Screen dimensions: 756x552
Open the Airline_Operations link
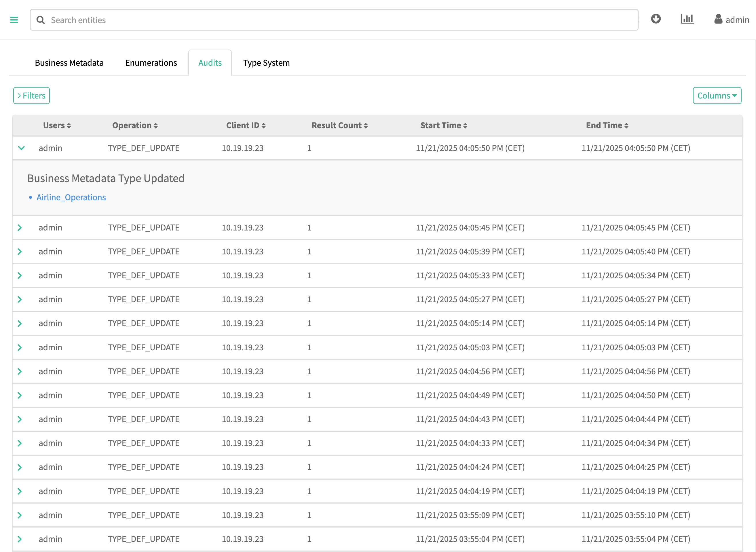pos(71,197)
